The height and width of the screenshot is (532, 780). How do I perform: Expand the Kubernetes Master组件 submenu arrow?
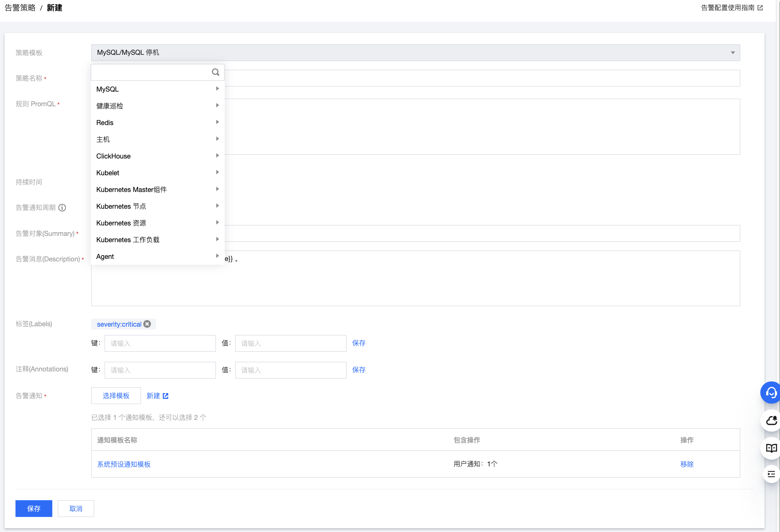[218, 189]
